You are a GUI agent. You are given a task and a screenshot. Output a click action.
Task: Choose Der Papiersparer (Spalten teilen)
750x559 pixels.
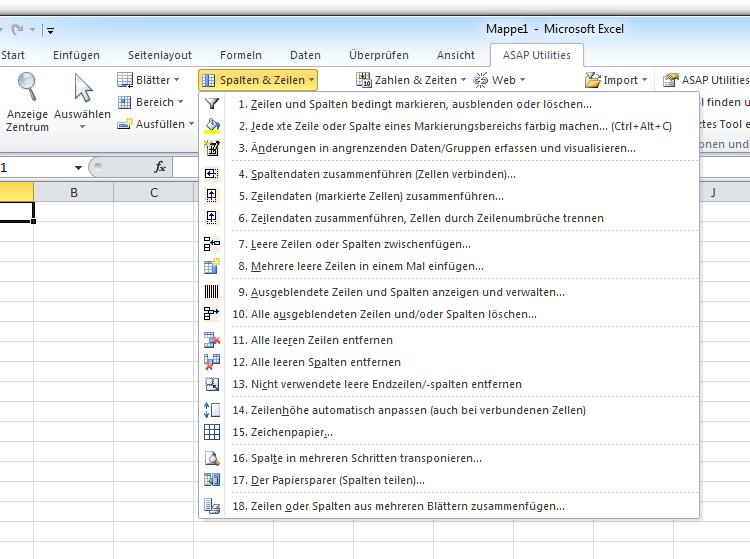[x=449, y=480]
